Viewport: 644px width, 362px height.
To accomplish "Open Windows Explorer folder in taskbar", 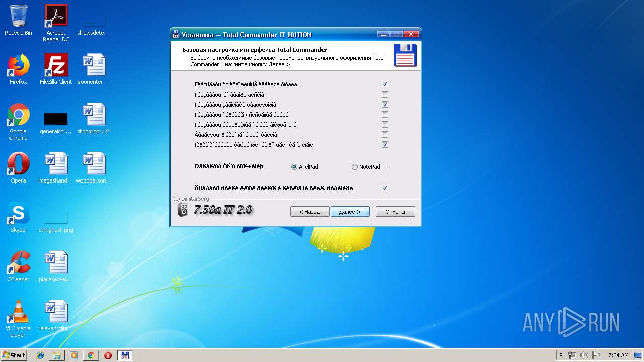I will click(57, 355).
